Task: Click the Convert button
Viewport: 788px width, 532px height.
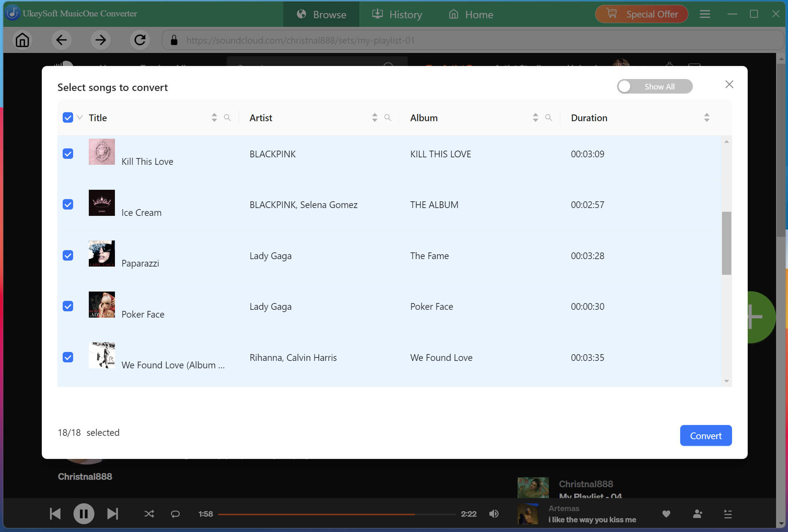Action: pyautogui.click(x=706, y=435)
